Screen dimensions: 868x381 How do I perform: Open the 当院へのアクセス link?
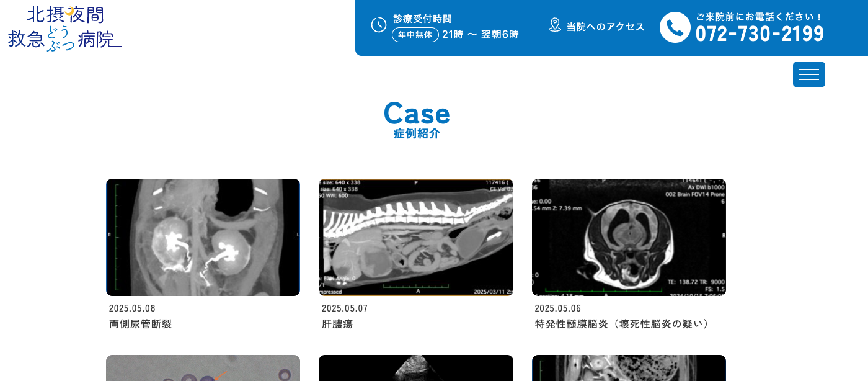pyautogui.click(x=606, y=27)
